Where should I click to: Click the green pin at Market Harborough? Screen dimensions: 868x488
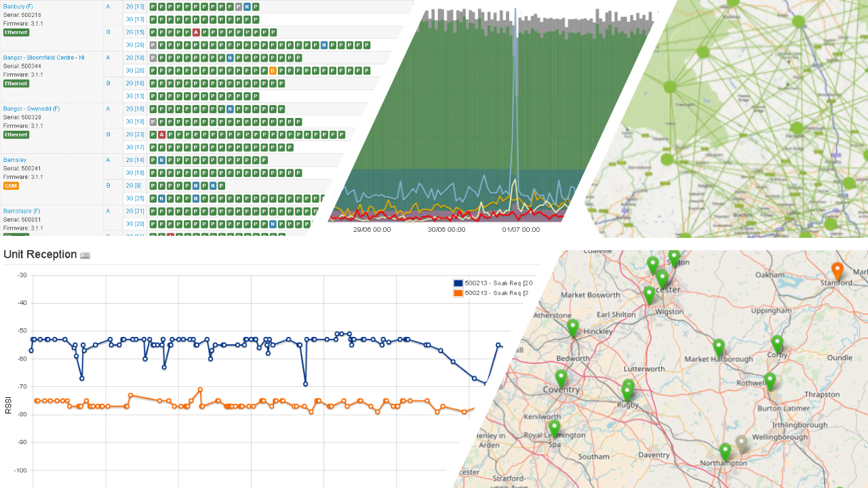(719, 348)
